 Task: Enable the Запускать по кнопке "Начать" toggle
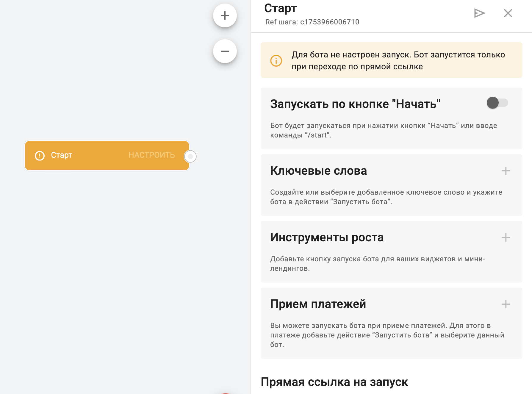[497, 103]
